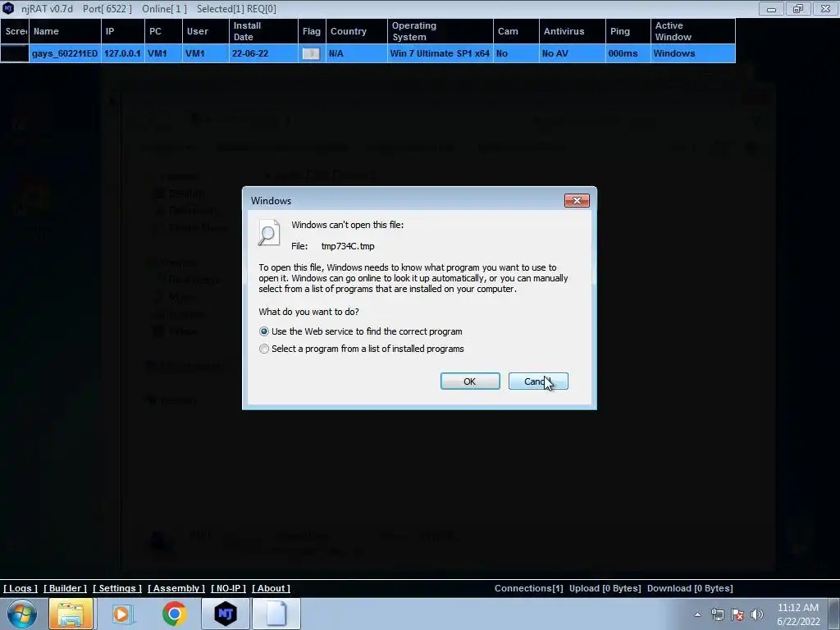The image size is (840, 630).
Task: Restore down the njRAT window
Action: pos(798,8)
